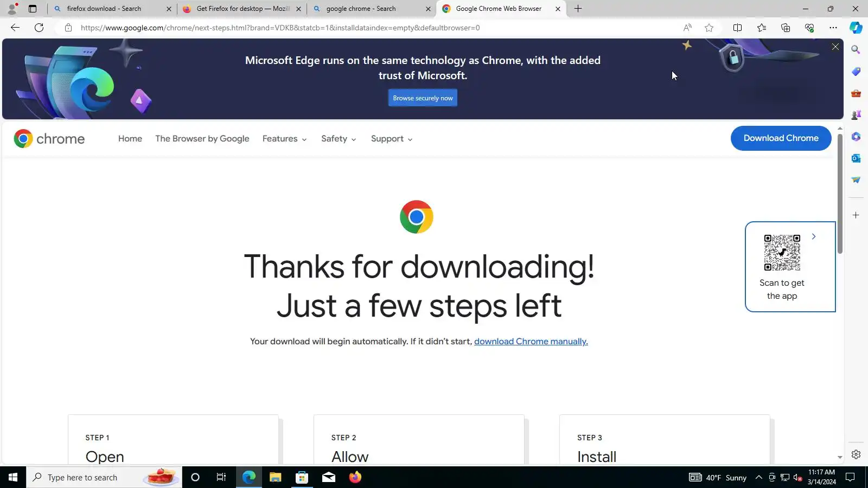Image resolution: width=868 pixels, height=488 pixels.
Task: Go to Home in Chrome navigation
Action: [130, 139]
